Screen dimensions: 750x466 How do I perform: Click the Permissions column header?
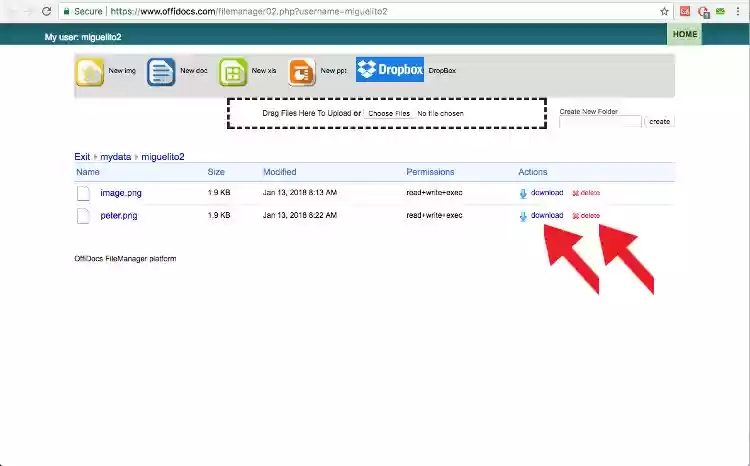click(x=430, y=172)
